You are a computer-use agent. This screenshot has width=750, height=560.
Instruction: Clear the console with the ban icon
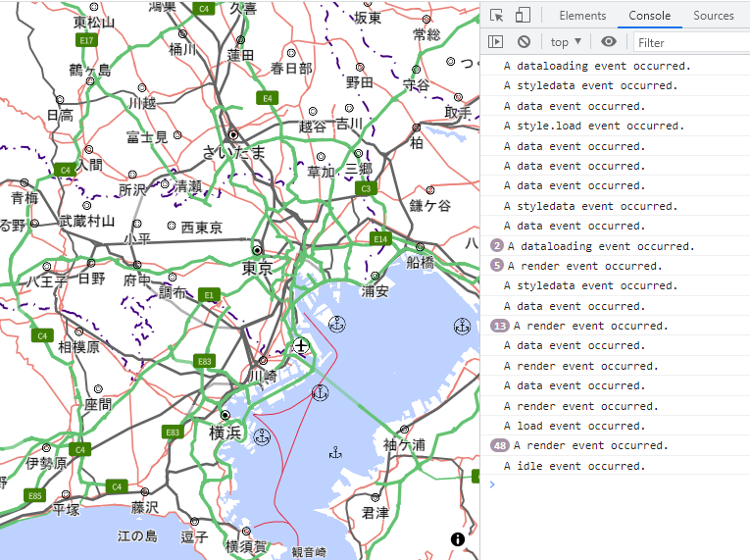click(524, 42)
